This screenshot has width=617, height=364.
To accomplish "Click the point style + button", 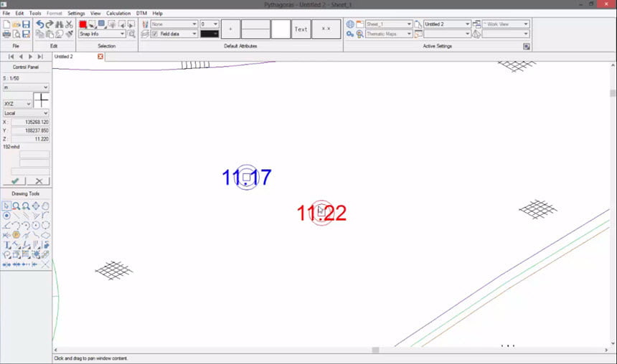I will point(230,29).
